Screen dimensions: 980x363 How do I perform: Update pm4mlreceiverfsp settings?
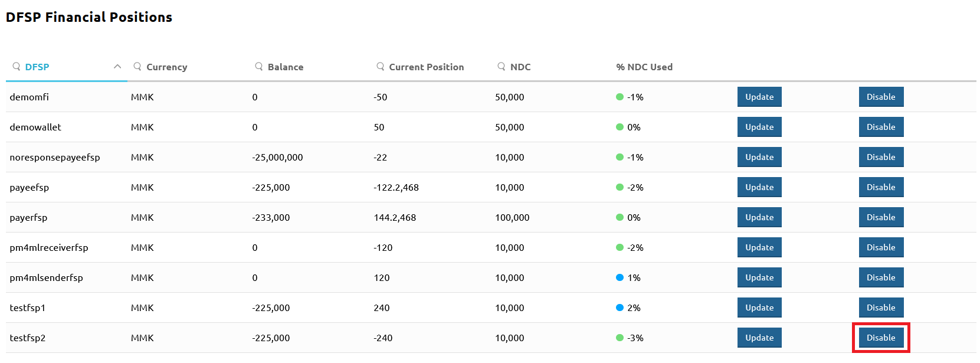click(x=759, y=247)
